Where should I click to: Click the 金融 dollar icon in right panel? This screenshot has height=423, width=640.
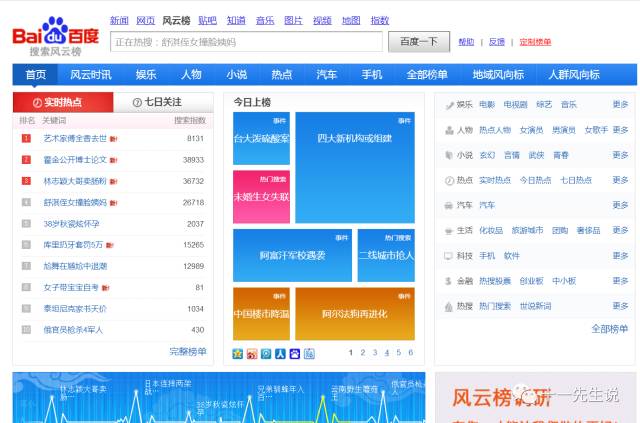tap(449, 281)
